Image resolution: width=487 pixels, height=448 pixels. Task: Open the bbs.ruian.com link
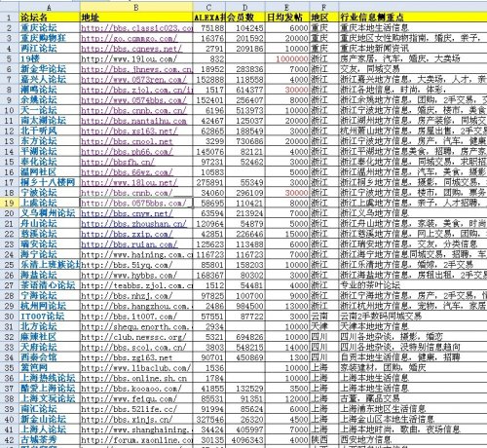tap(129, 244)
